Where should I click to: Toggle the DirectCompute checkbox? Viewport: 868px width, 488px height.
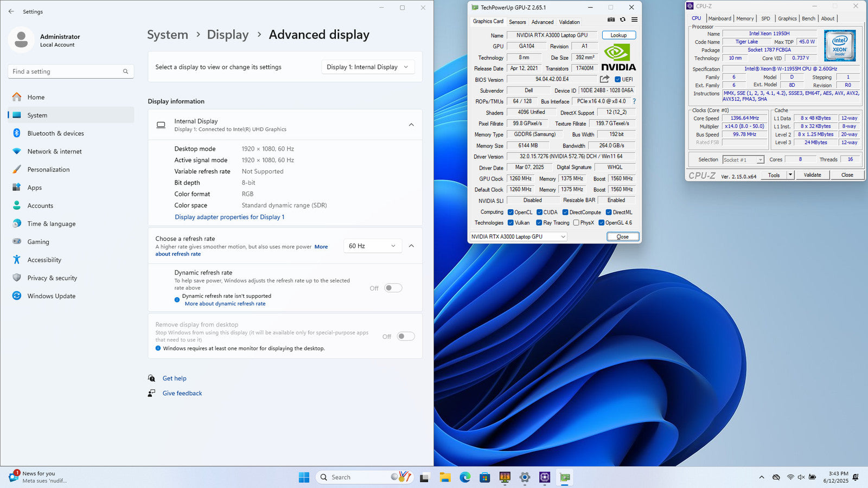[565, 212]
